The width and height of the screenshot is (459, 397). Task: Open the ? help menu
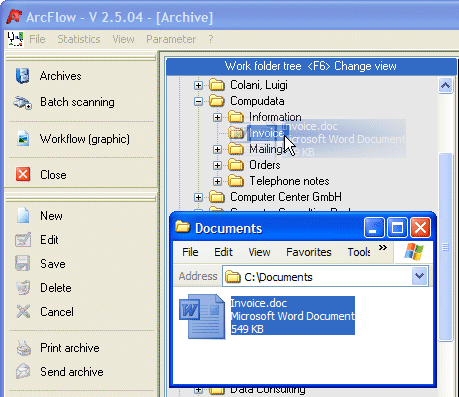tap(211, 39)
